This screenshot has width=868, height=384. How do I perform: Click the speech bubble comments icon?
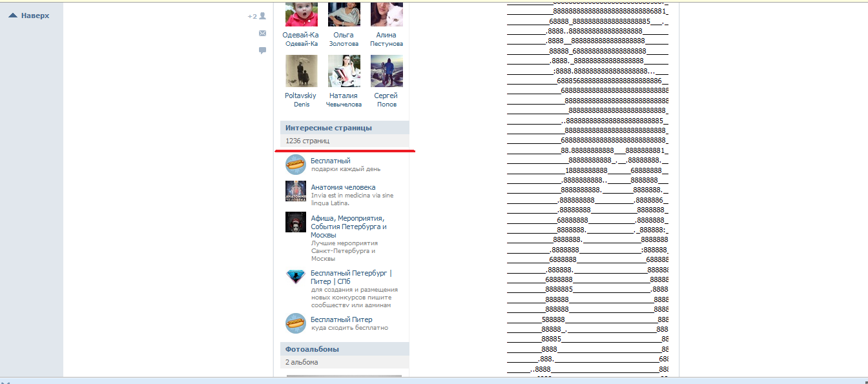coord(262,50)
